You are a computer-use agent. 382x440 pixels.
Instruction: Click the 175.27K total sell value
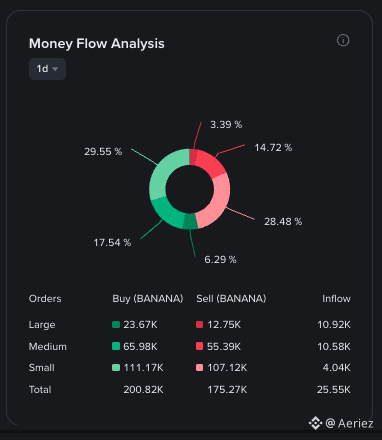(227, 390)
